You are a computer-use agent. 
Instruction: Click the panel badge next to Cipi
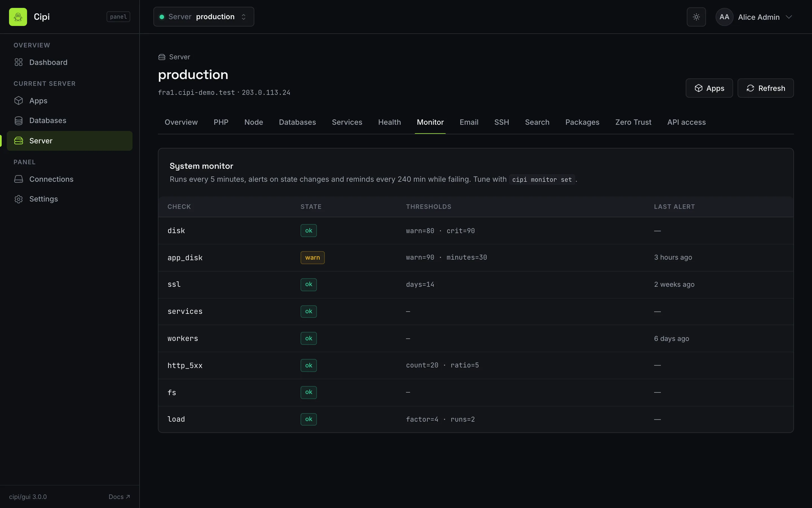[118, 17]
